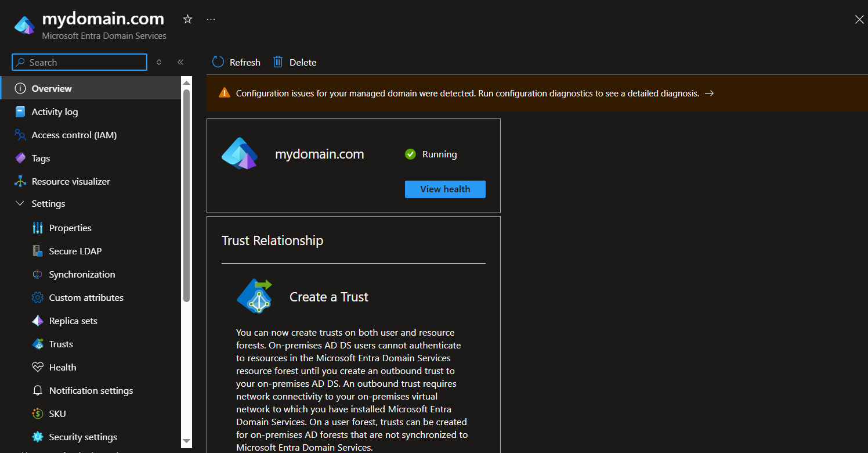
Task: Go to Replica sets menu item
Action: (73, 321)
